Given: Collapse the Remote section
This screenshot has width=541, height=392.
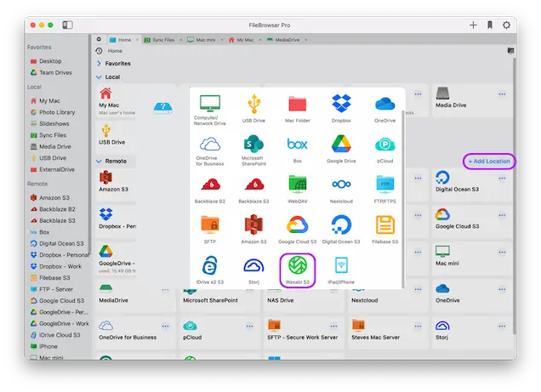Looking at the screenshot, I should pos(99,161).
